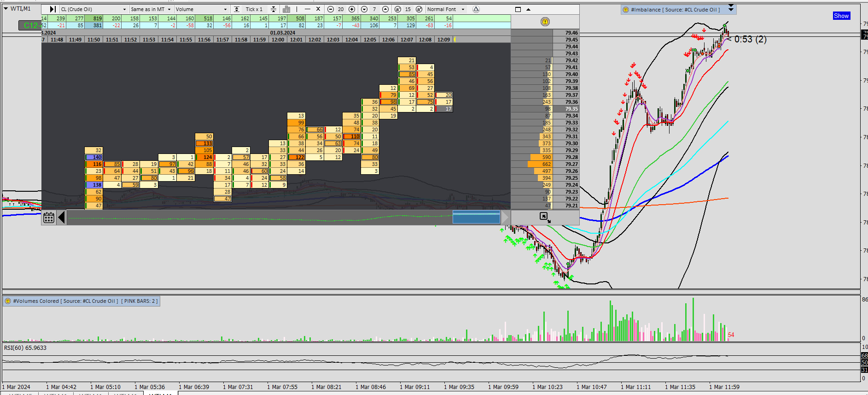Click the 590 volume profile bar
Viewport: 868px width, 395px height.
click(541, 157)
